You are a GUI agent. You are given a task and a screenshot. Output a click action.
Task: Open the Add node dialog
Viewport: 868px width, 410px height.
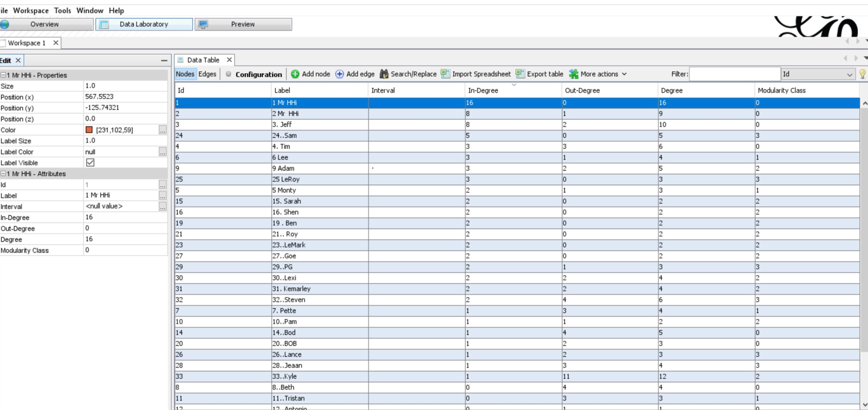(x=311, y=74)
